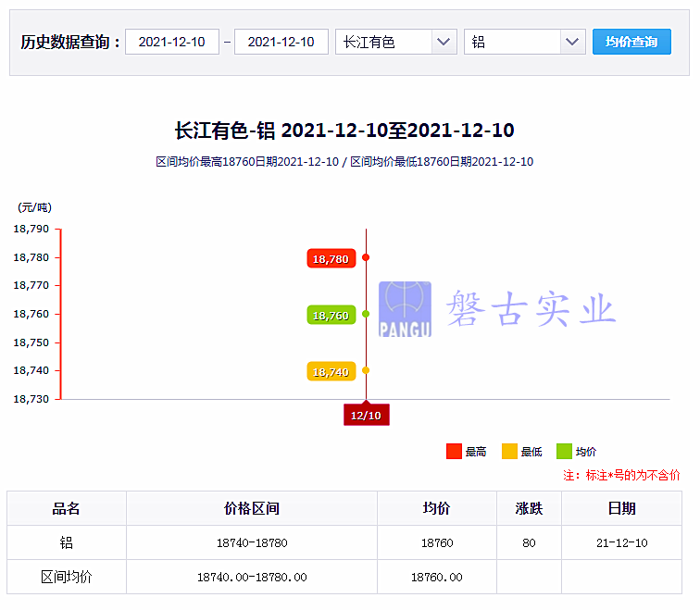Click the yellow lowest price data point
700x610 pixels.
366,370
